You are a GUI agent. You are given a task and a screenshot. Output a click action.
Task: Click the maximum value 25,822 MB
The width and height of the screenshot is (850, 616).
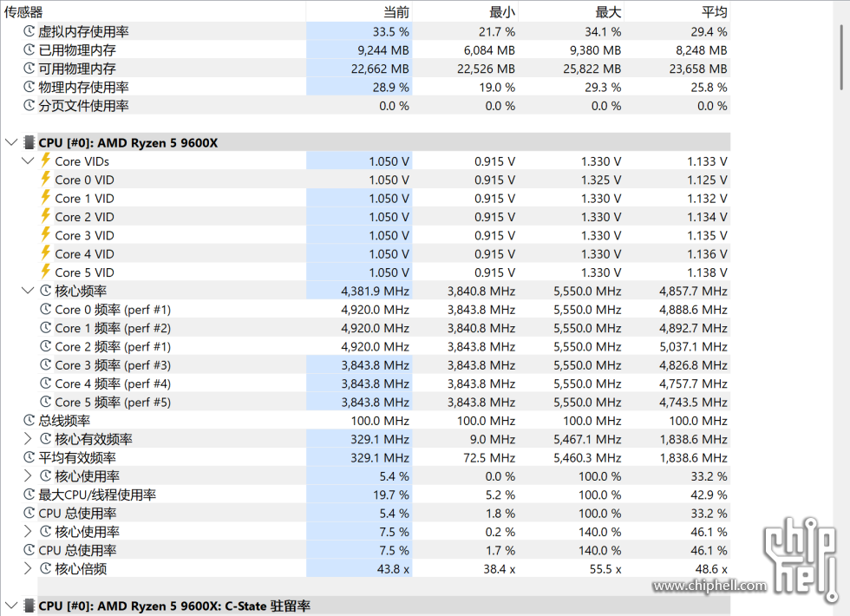coord(592,69)
